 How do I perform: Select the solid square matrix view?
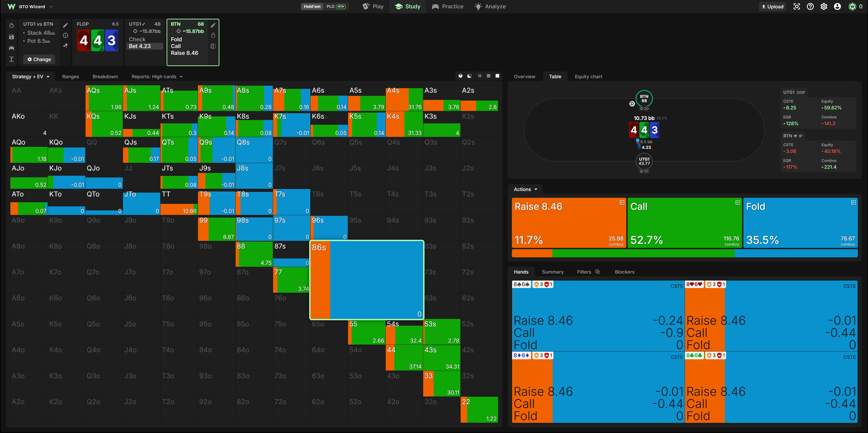click(x=497, y=76)
